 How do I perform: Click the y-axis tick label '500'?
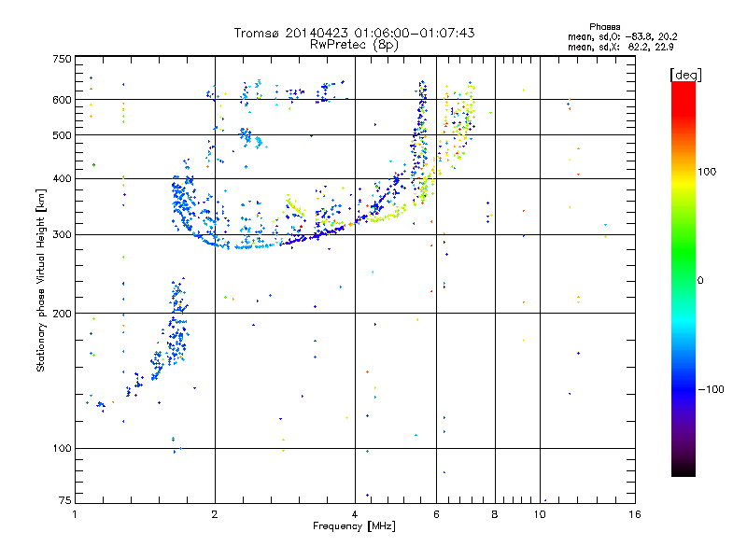(x=63, y=135)
